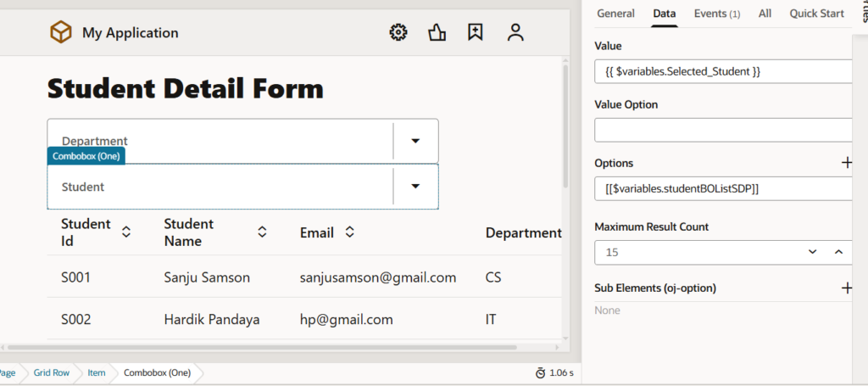
Task: Open the Department combobox dropdown arrow
Action: pyautogui.click(x=415, y=141)
